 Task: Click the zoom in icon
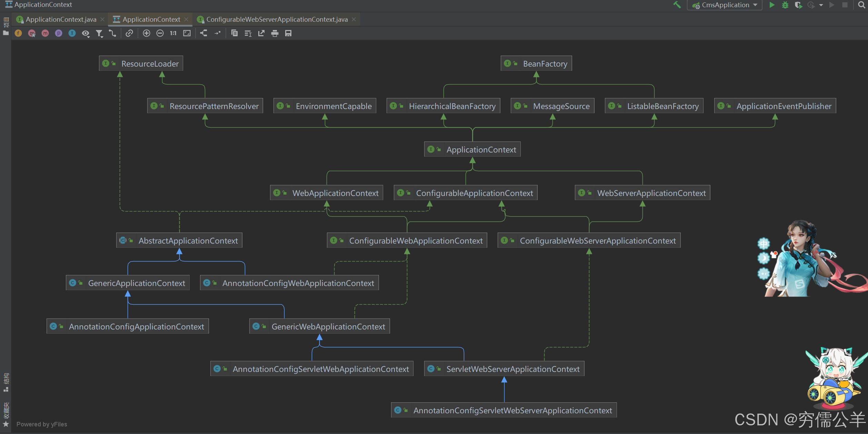pos(147,33)
